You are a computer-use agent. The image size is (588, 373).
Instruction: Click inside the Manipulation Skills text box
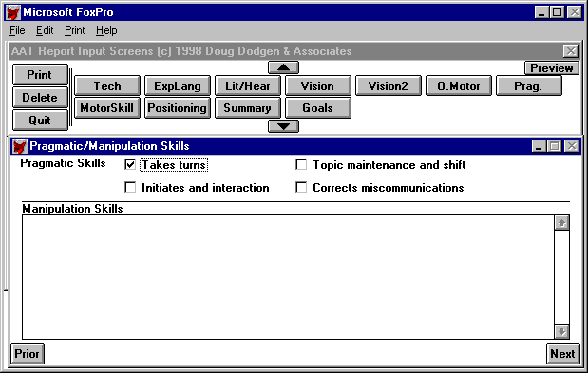288,277
